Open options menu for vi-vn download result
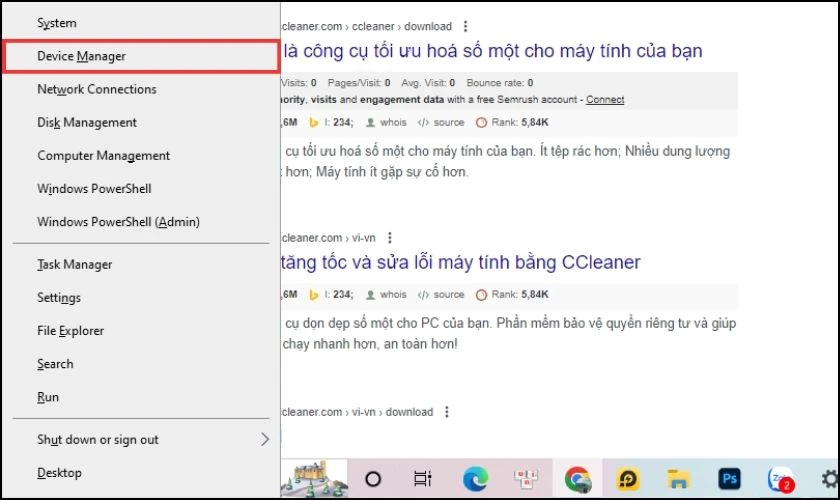 click(447, 412)
